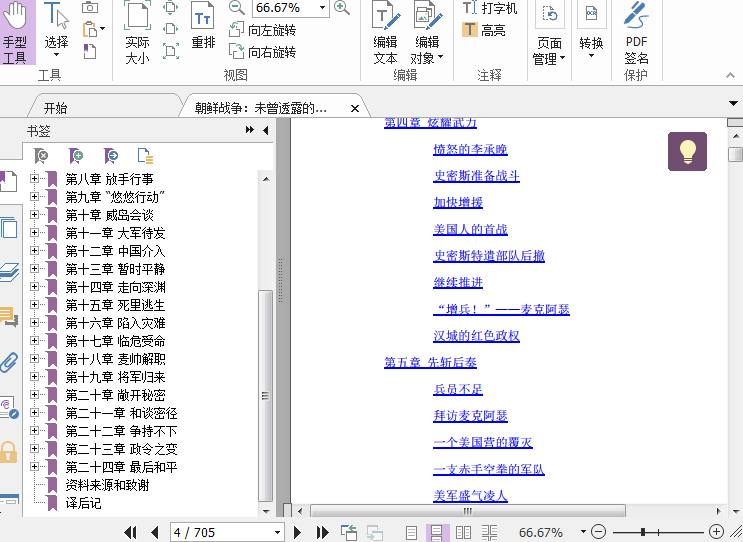Expand the bookmarks panel wider
Screen dimensions: 743x542
click(x=249, y=130)
